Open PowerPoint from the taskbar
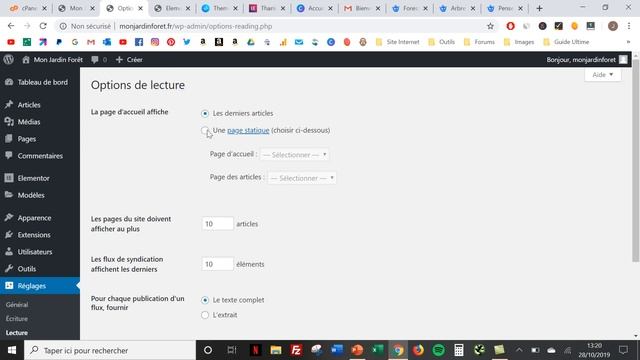The image size is (640, 360). click(x=357, y=350)
